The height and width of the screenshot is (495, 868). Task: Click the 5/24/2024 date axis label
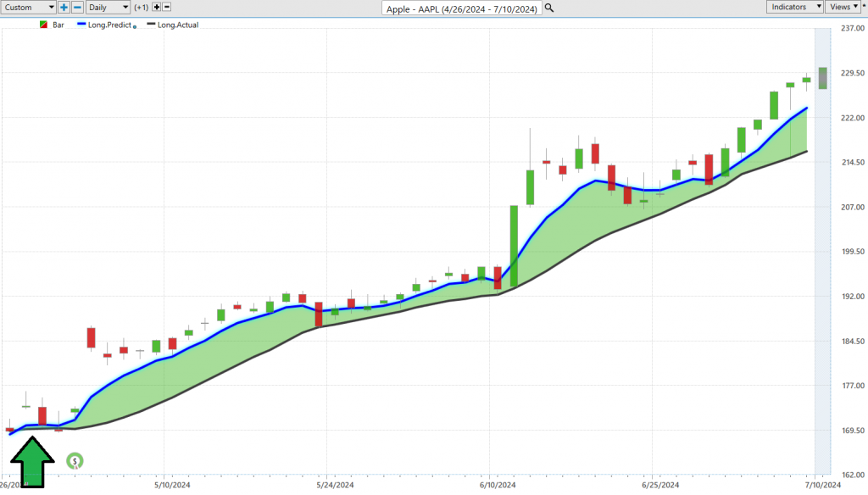(335, 485)
